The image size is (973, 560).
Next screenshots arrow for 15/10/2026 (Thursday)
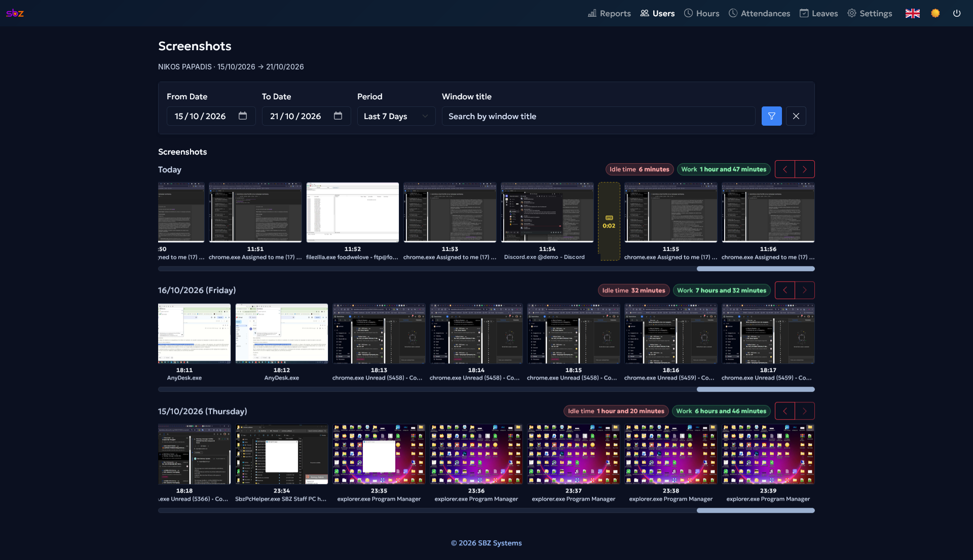coord(805,411)
